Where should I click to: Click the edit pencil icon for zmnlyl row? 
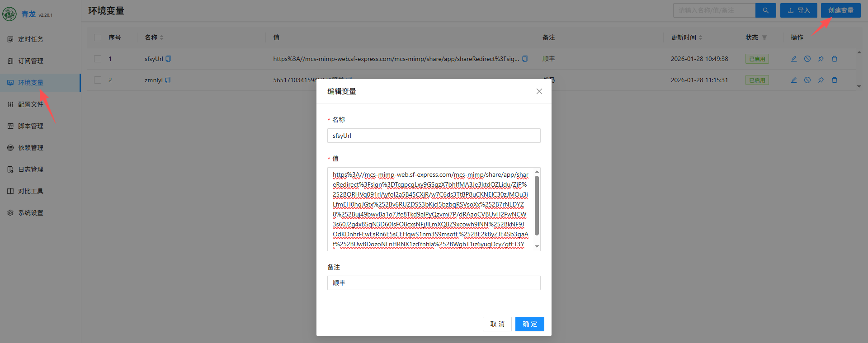(793, 80)
